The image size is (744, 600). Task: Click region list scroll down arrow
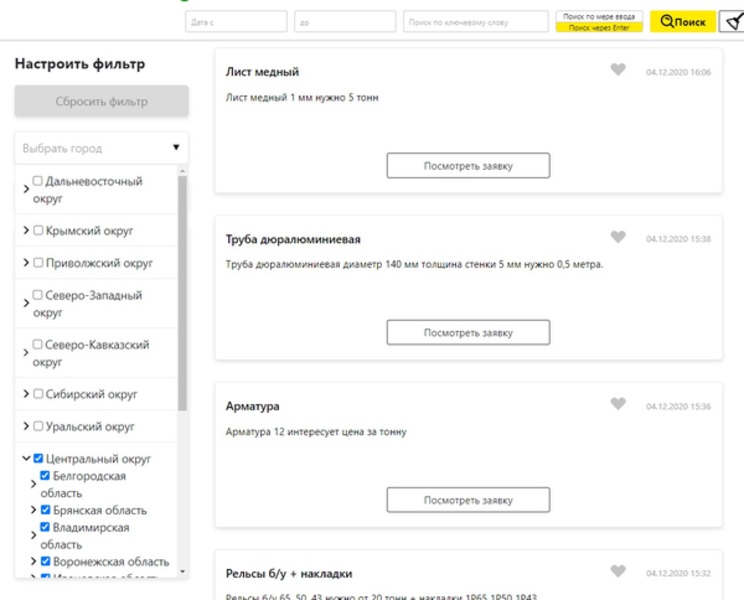tap(183, 572)
